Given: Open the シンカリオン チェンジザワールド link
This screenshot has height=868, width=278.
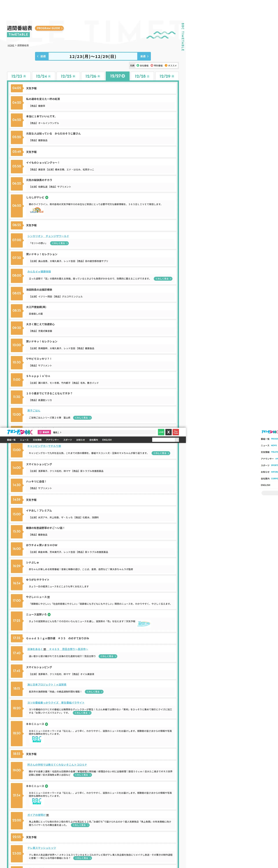Looking at the screenshot, I should point(48,236).
